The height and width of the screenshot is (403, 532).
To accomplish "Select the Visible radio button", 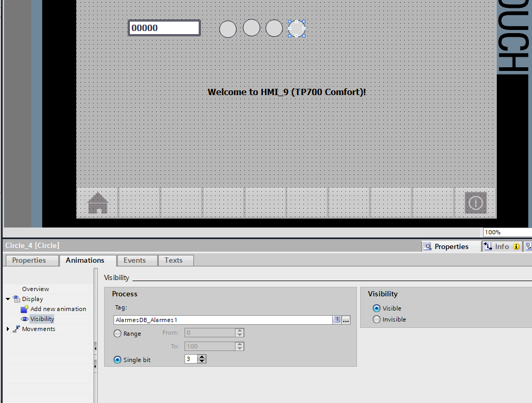I will coord(376,308).
